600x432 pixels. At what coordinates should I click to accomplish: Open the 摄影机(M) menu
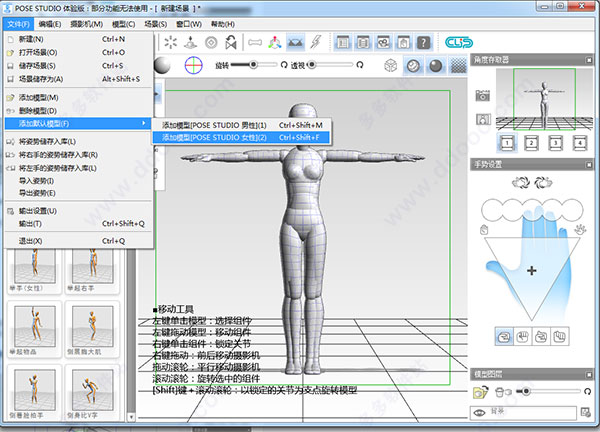coord(86,24)
